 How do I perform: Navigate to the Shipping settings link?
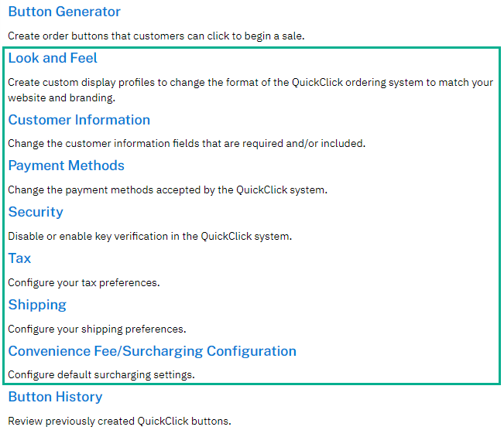[x=37, y=305]
